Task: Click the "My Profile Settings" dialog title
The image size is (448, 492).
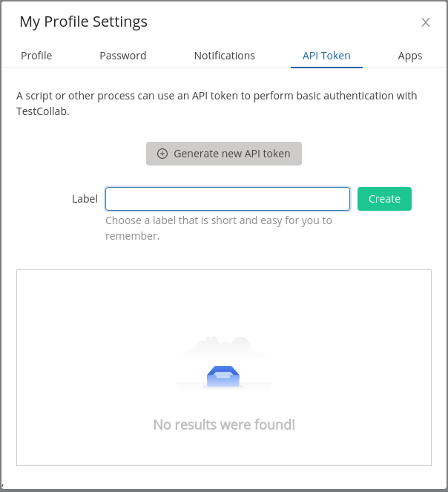Action: click(x=84, y=22)
